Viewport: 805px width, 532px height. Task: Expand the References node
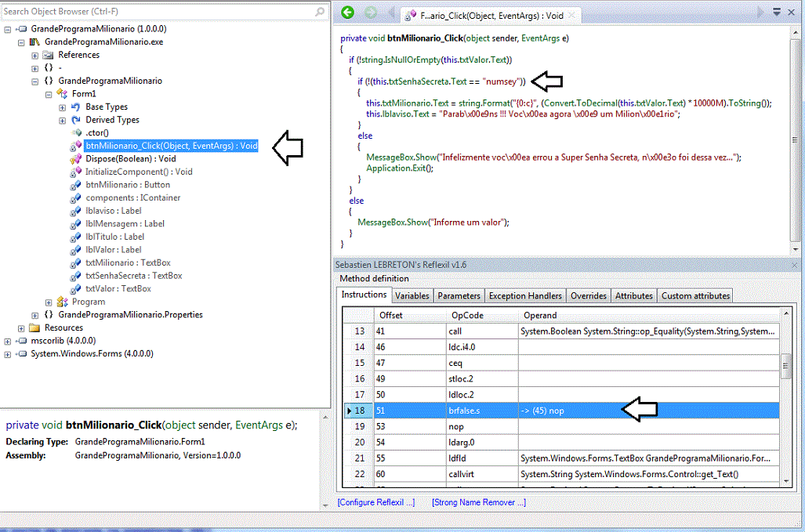35,56
